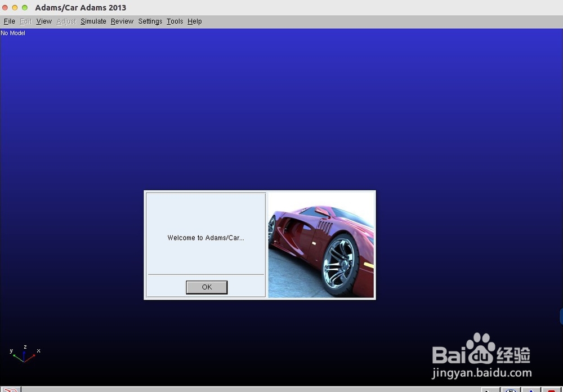This screenshot has width=563, height=392.
Task: Open the Review menu
Action: point(122,21)
